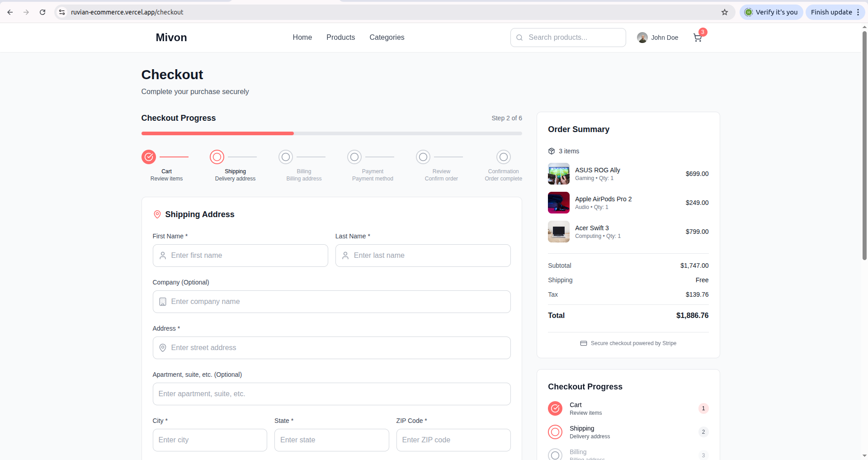Click the Cart check icon in sidebar progress
This screenshot has height=460, width=868.
tap(555, 408)
